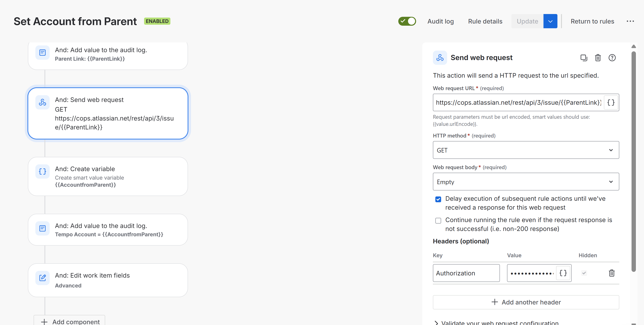This screenshot has height=325, width=644.
Task: Open Rule details
Action: (x=485, y=21)
